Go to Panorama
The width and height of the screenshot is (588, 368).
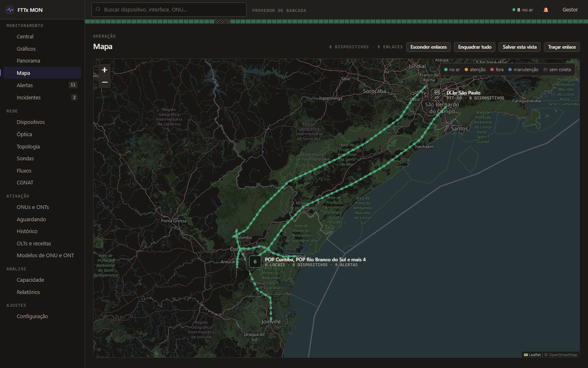(42, 61)
